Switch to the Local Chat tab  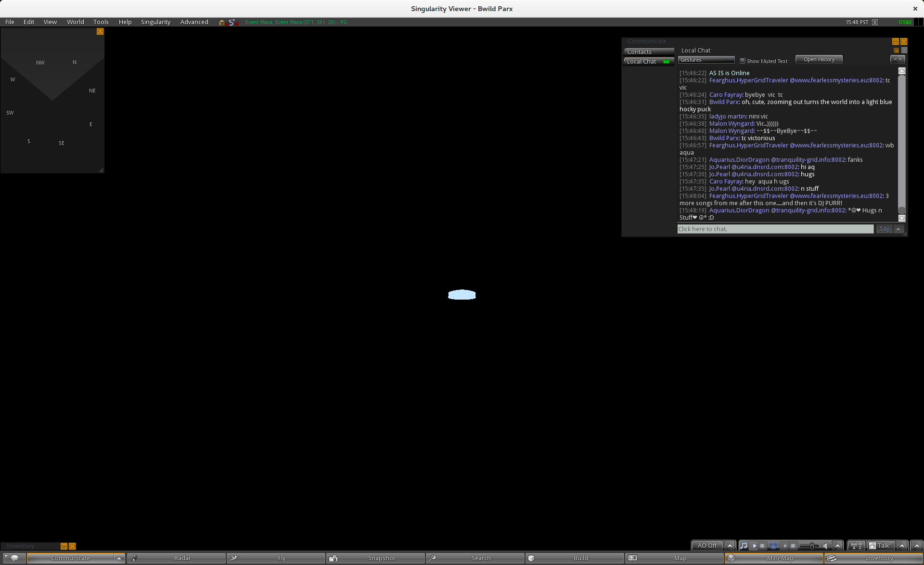[x=649, y=61]
